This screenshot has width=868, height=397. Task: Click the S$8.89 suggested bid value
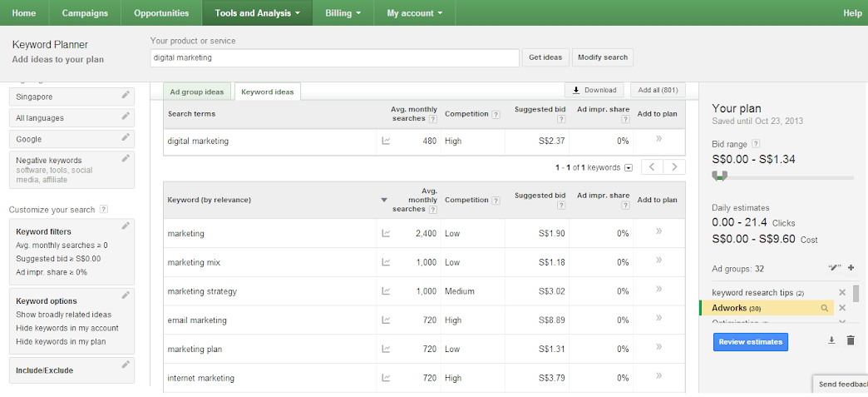point(550,320)
